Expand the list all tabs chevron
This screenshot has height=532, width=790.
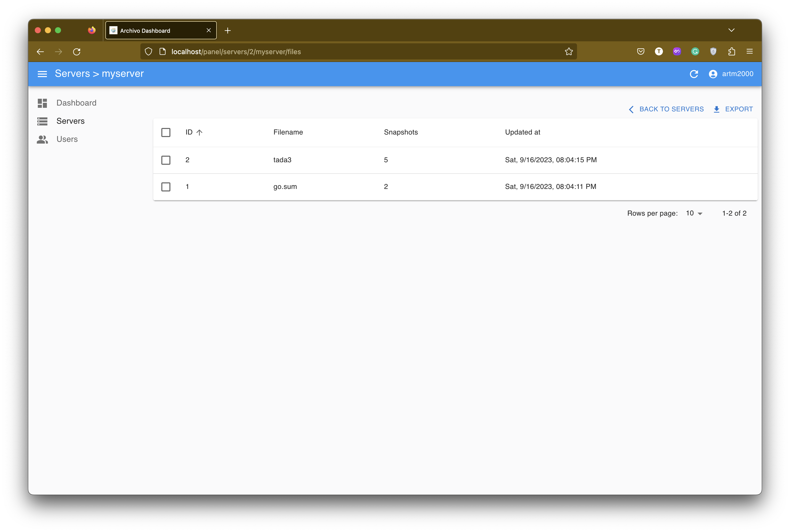[x=731, y=30]
